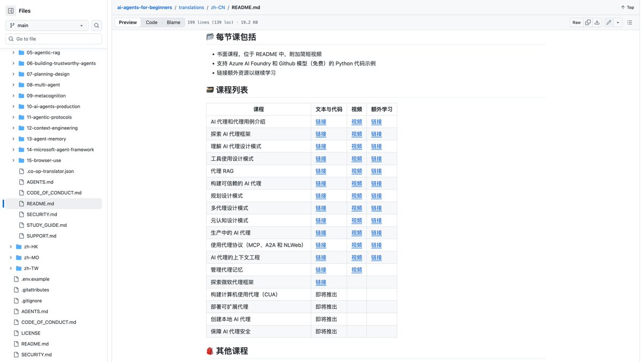This screenshot has width=644, height=362.
Task: Expand the 07-planning-design folder chevron
Action: (13, 74)
